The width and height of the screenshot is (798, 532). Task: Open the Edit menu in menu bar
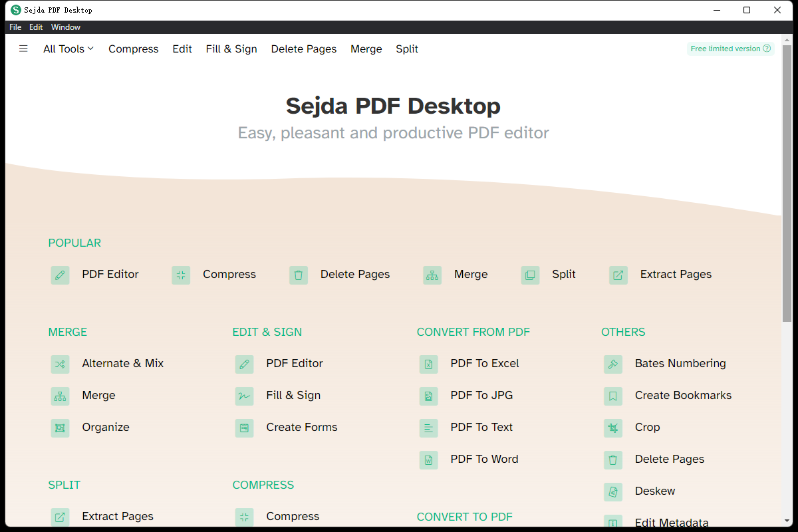(36, 27)
